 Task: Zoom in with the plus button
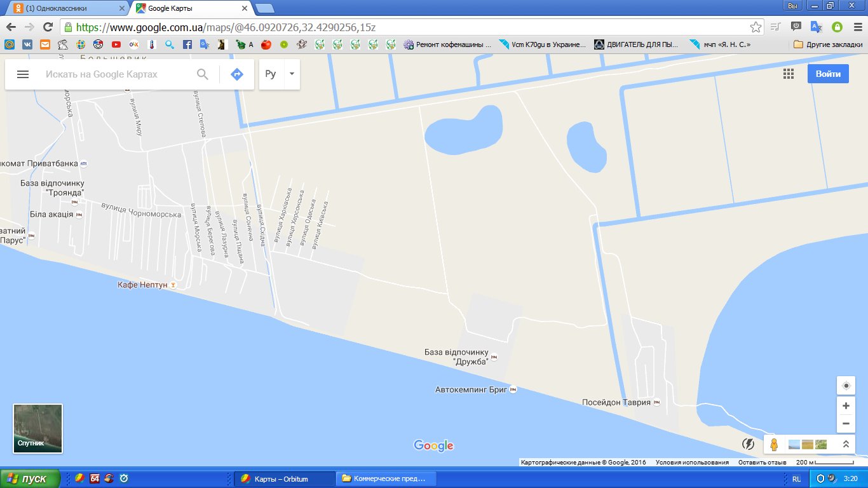click(x=846, y=406)
